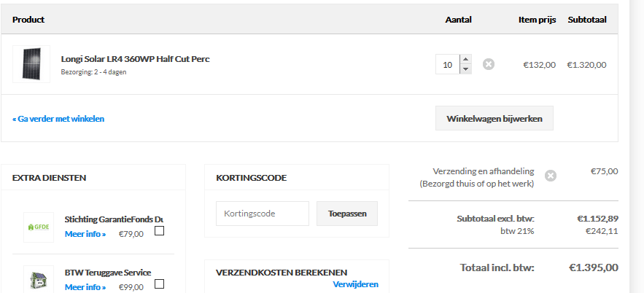Click the delivery time Bezorging: 2 - 4 dagen
644x293 pixels.
(x=93, y=72)
